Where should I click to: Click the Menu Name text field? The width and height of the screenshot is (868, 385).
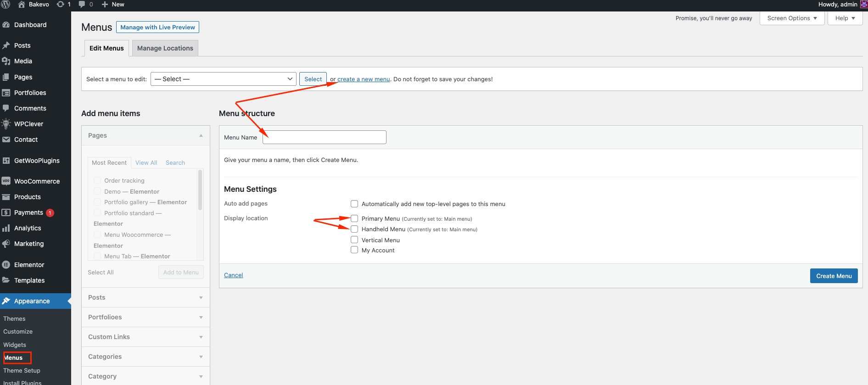point(325,137)
